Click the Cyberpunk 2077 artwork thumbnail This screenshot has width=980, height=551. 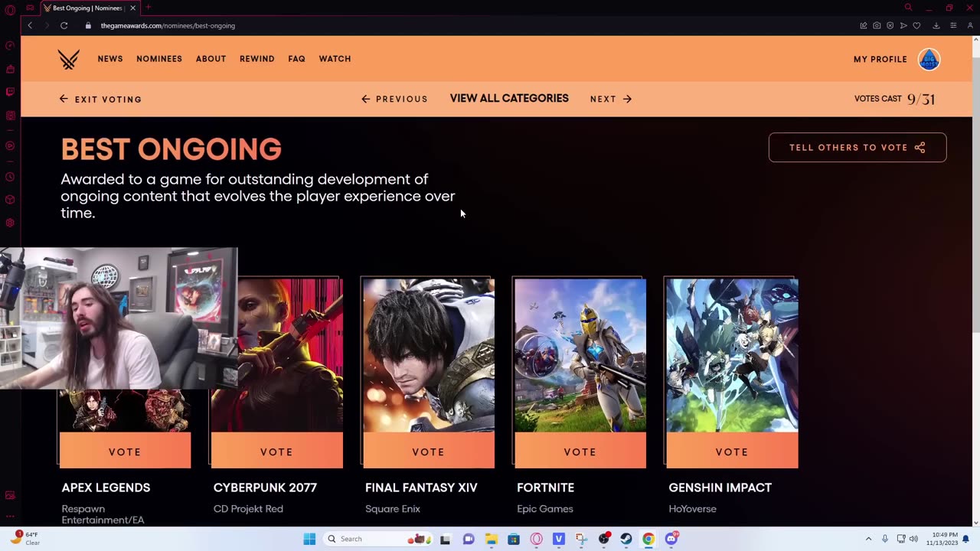click(x=291, y=355)
